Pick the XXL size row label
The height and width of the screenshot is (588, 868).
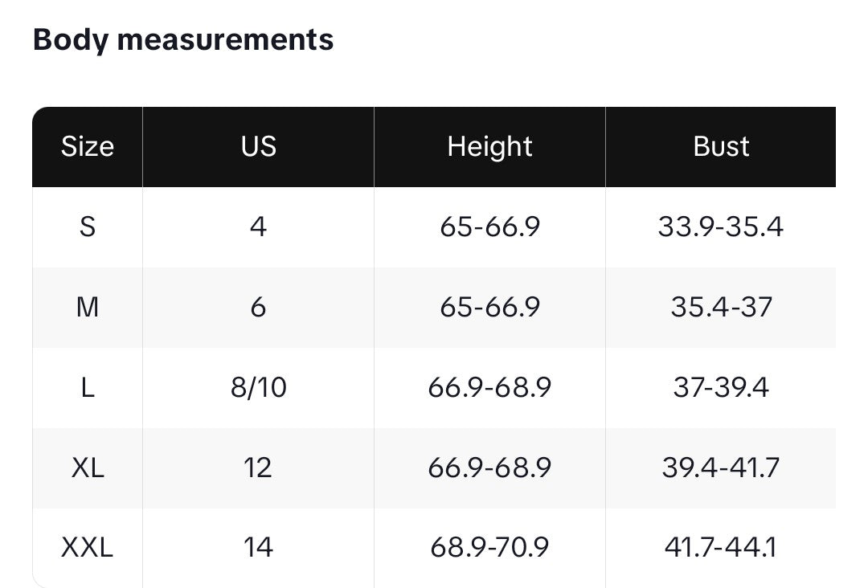(x=88, y=548)
